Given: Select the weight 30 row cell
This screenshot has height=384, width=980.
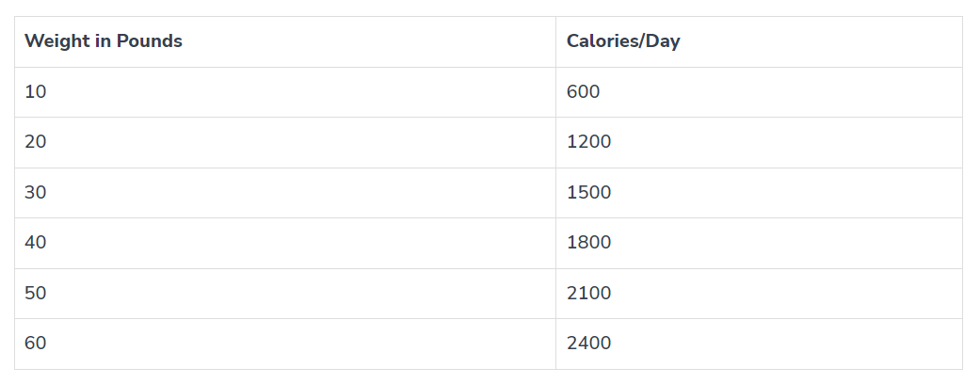Looking at the screenshot, I should click(x=36, y=193).
